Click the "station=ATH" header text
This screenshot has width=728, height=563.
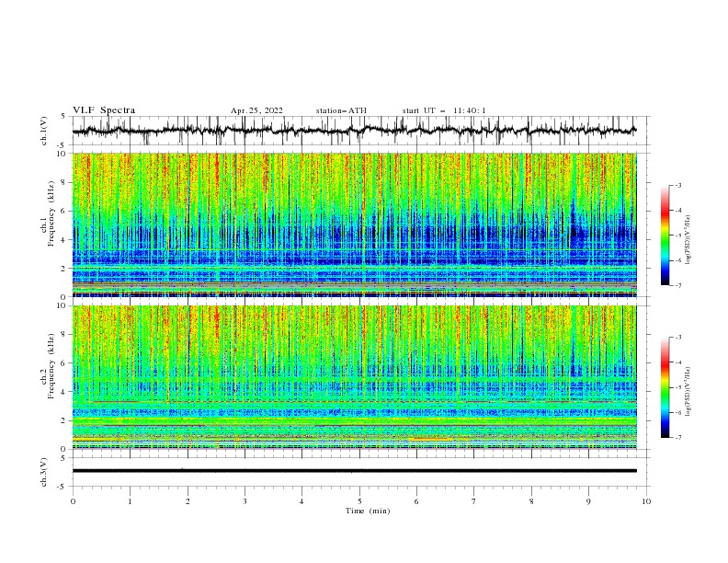click(341, 110)
